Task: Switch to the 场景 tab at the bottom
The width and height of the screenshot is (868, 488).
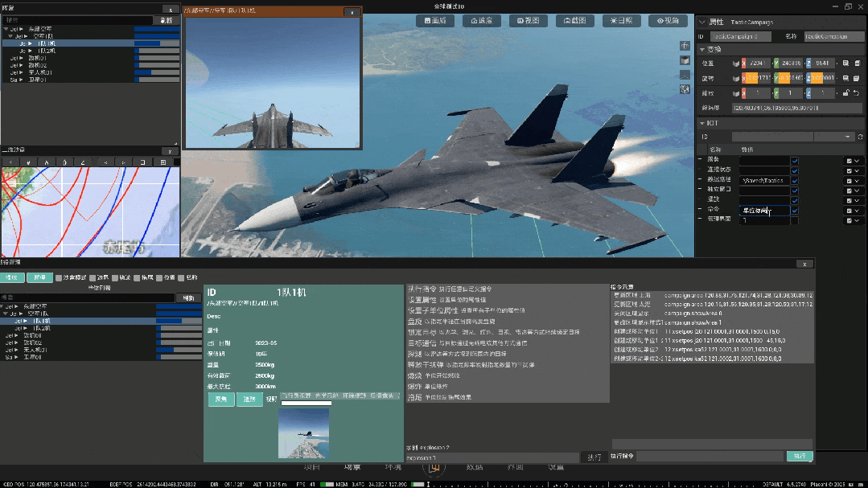Action: tap(352, 468)
